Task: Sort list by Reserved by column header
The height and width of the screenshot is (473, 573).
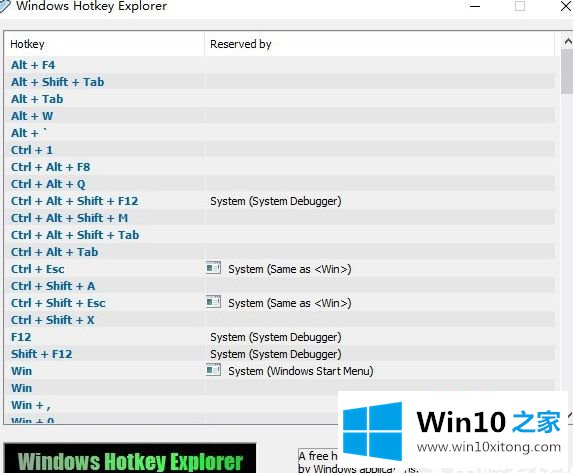Action: (x=380, y=44)
